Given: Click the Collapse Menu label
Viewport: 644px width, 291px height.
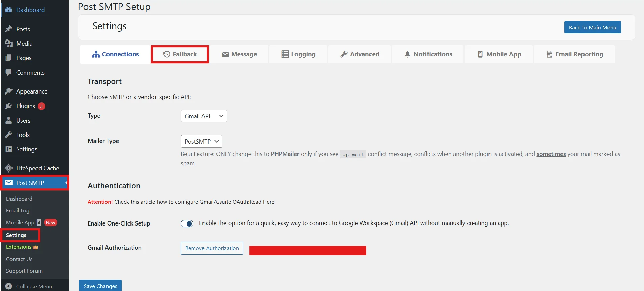Looking at the screenshot, I should [x=34, y=286].
